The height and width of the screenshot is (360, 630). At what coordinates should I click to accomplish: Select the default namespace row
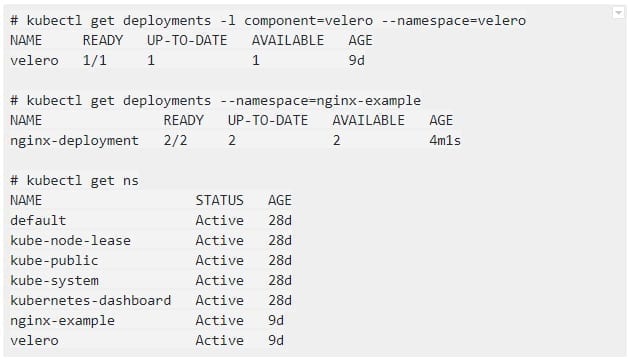[x=151, y=221]
